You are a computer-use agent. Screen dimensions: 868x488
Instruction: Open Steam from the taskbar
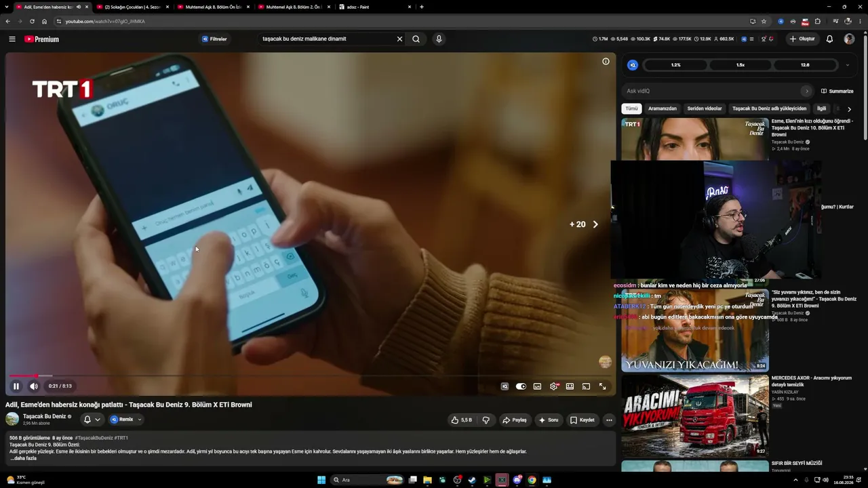click(x=472, y=480)
